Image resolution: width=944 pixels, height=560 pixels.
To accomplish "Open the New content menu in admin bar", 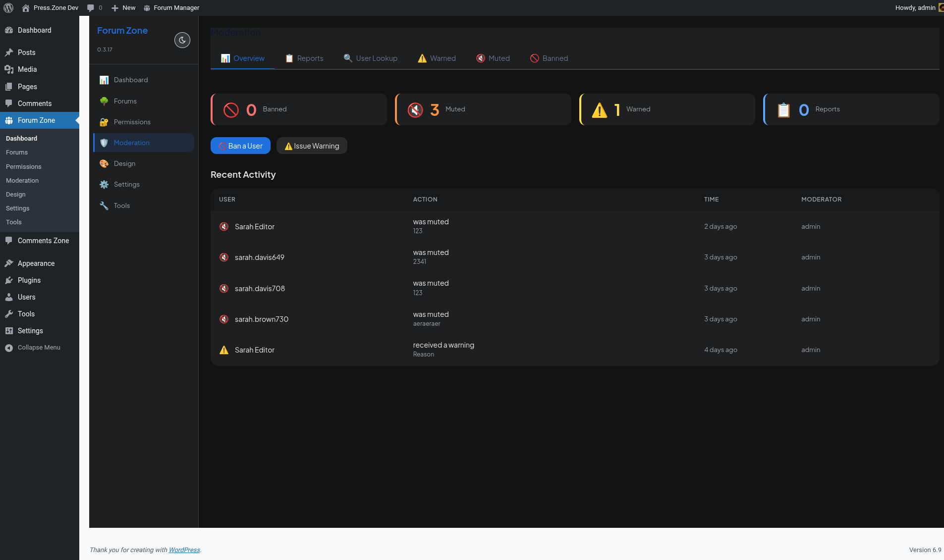I will pyautogui.click(x=123, y=8).
